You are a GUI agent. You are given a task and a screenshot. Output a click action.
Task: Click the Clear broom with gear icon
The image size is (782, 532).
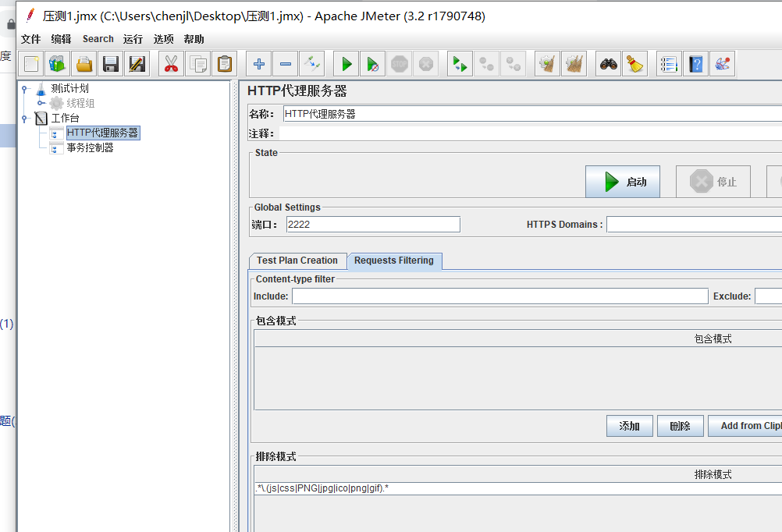click(x=547, y=64)
